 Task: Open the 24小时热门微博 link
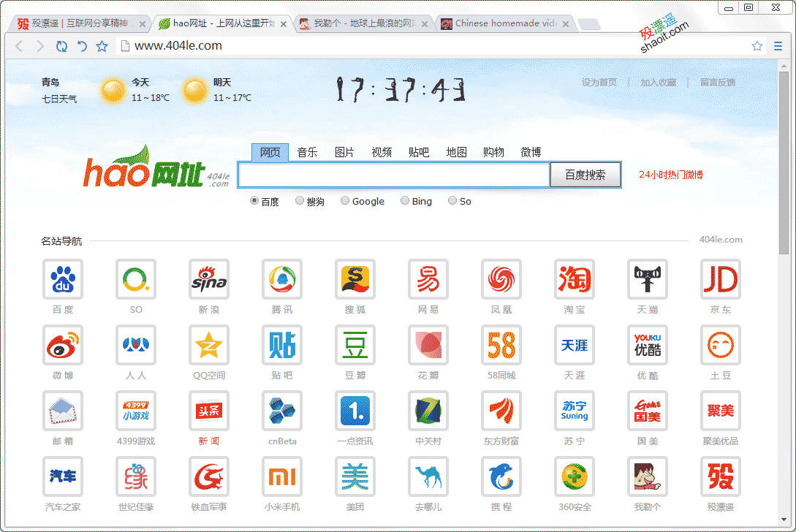tap(670, 175)
